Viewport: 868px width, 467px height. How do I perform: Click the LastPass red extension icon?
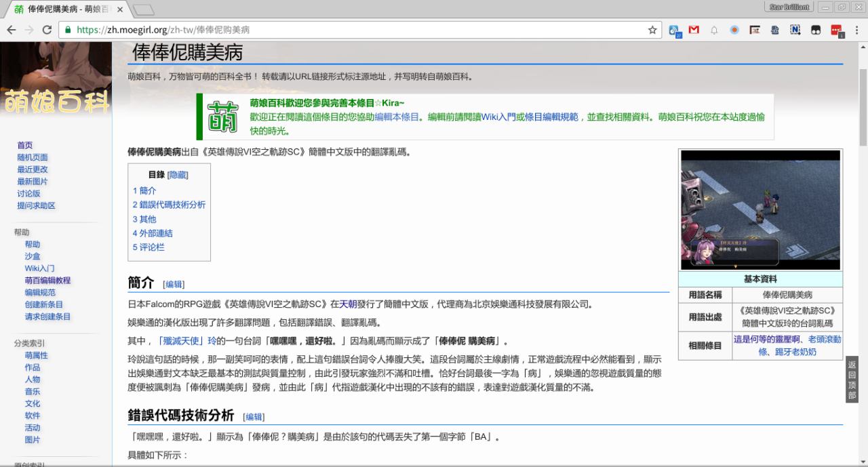[x=836, y=30]
